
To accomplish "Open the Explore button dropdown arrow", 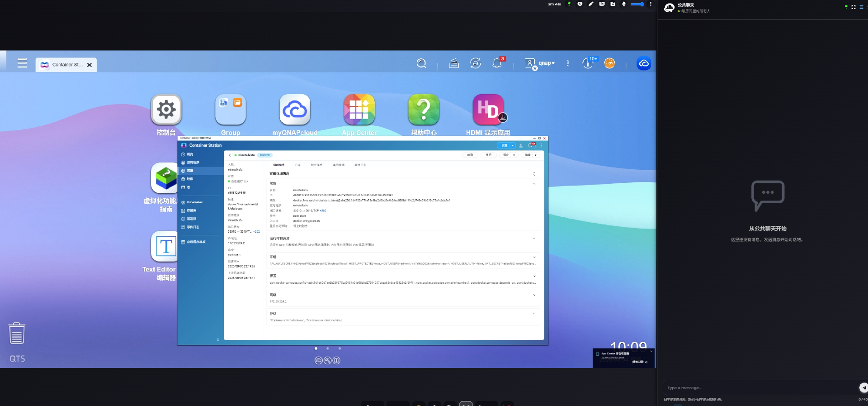I will pos(513,145).
